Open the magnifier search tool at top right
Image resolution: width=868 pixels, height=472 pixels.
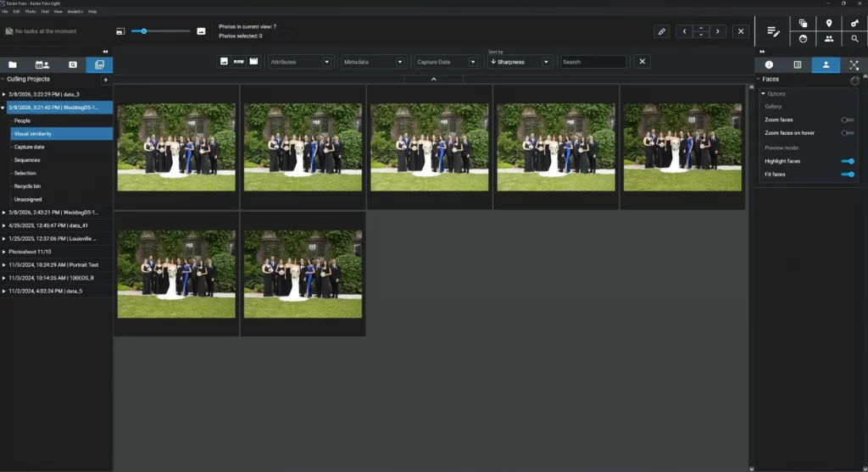pos(854,39)
